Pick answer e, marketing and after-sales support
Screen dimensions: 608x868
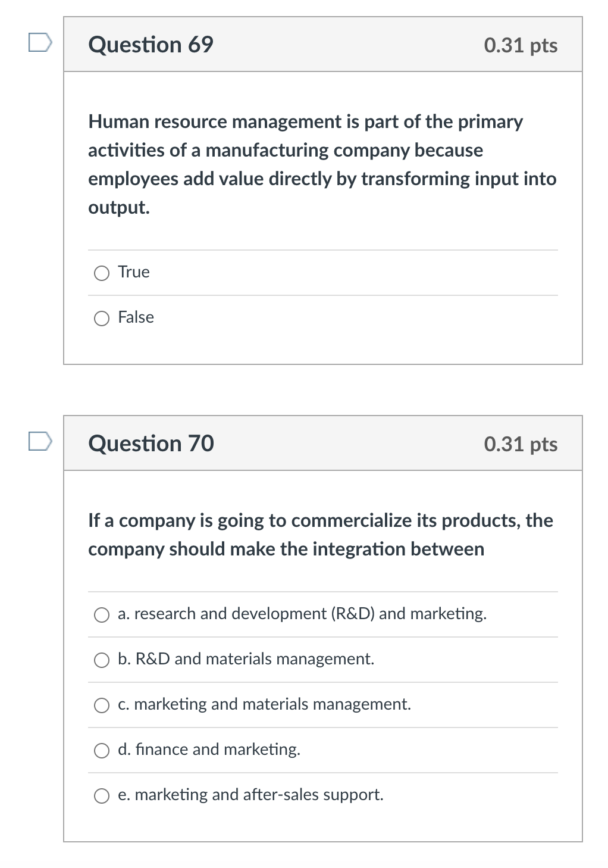(x=102, y=795)
